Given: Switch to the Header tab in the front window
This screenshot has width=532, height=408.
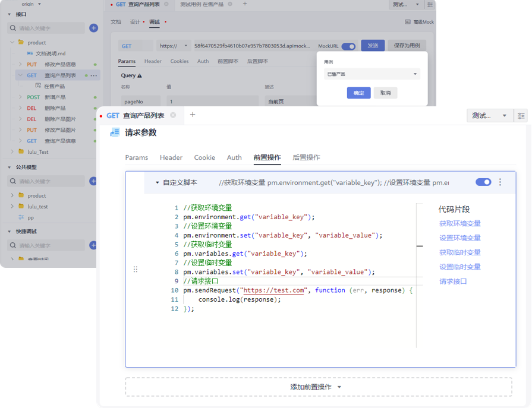Looking at the screenshot, I should point(171,157).
